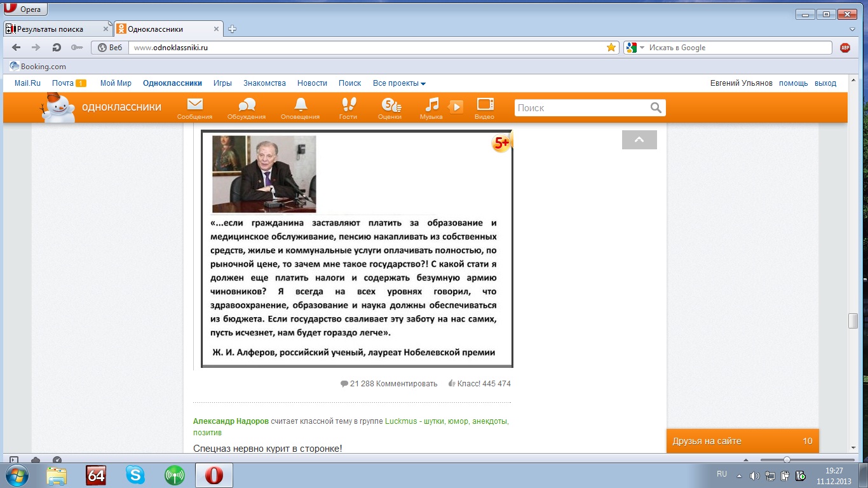Open the Windows Start menu

click(x=17, y=475)
